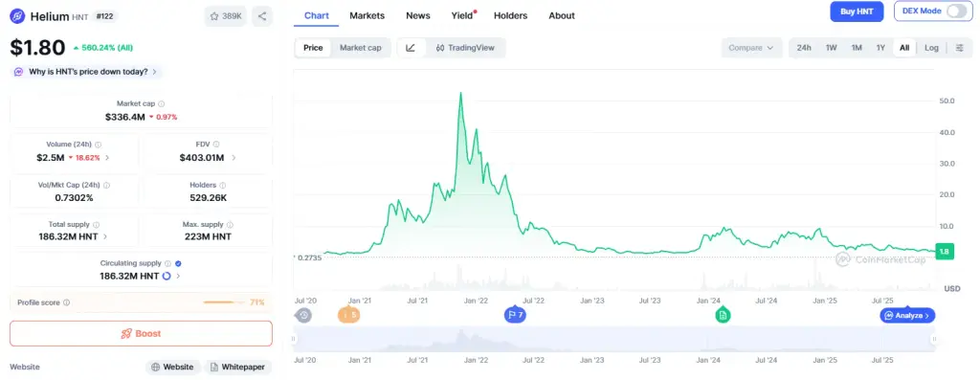
Task: Select the 1Y time range
Action: pos(880,48)
